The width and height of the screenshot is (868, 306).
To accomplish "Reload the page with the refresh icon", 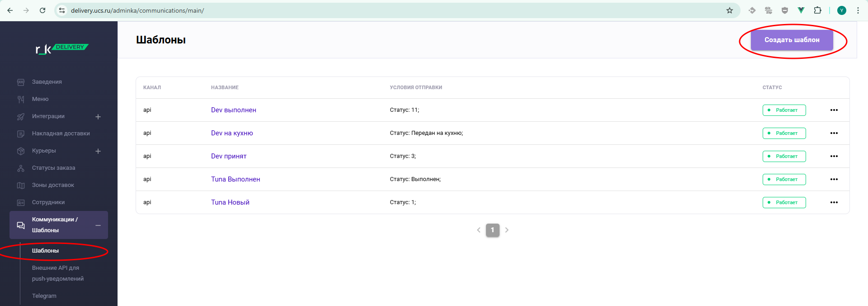I will pyautogui.click(x=42, y=10).
